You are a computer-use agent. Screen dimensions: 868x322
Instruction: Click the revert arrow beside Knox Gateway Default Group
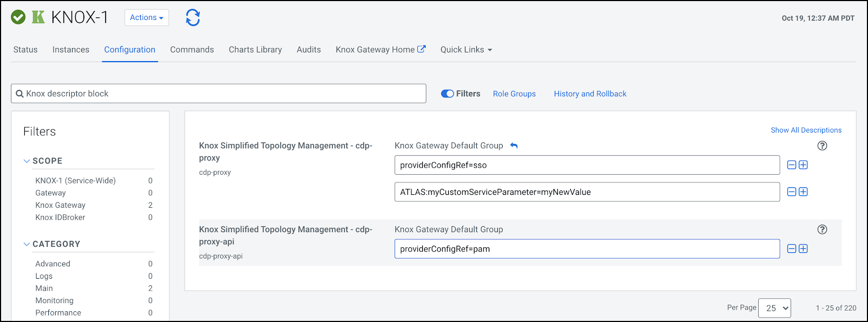(x=514, y=146)
